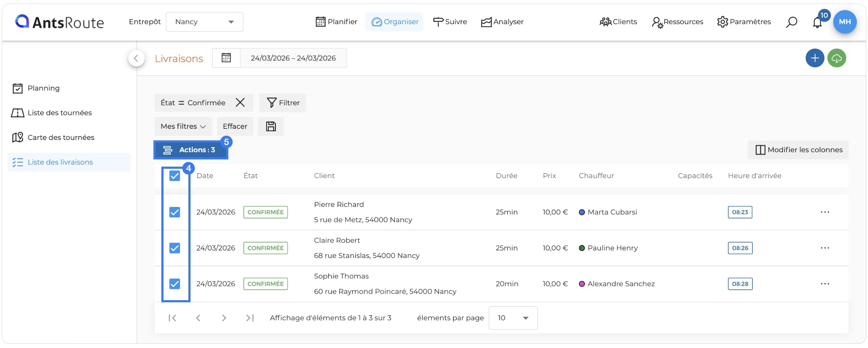This screenshot has height=348, width=868.
Task: Go to last page of results
Action: coord(250,318)
